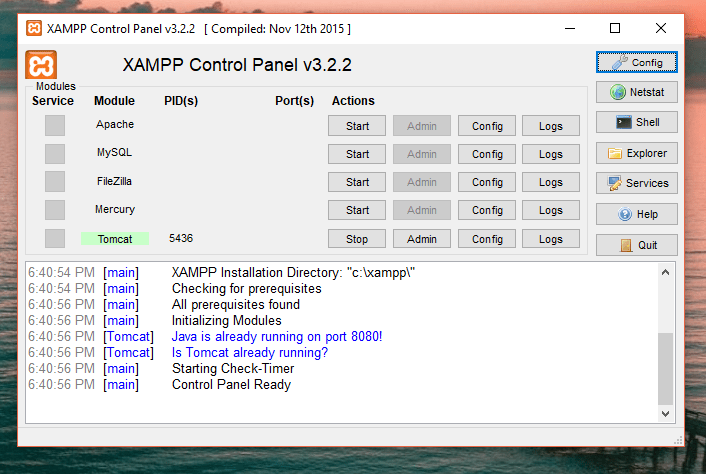The height and width of the screenshot is (474, 706).
Task: Open Tomcat Config
Action: (x=487, y=239)
